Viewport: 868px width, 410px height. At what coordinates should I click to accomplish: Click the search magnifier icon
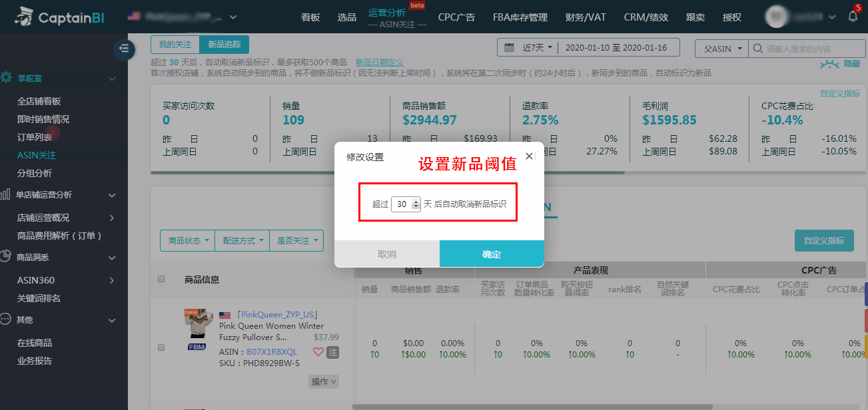(757, 49)
